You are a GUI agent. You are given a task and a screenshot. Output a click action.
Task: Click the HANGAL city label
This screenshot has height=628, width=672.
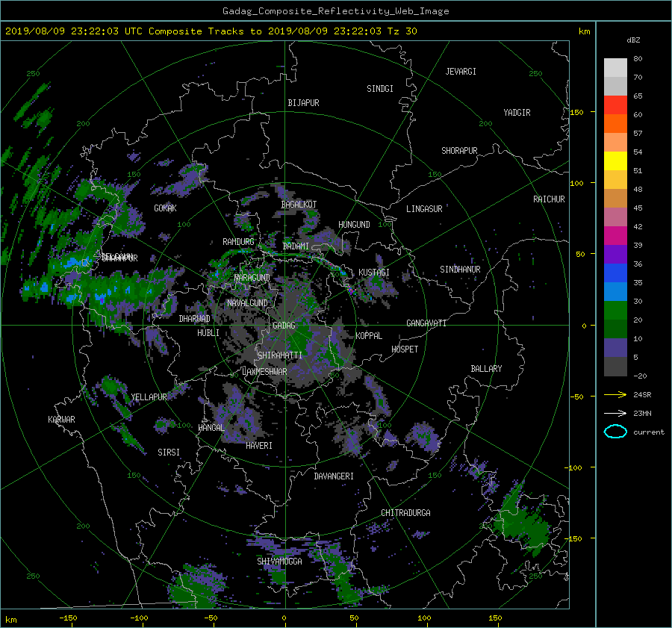211,428
